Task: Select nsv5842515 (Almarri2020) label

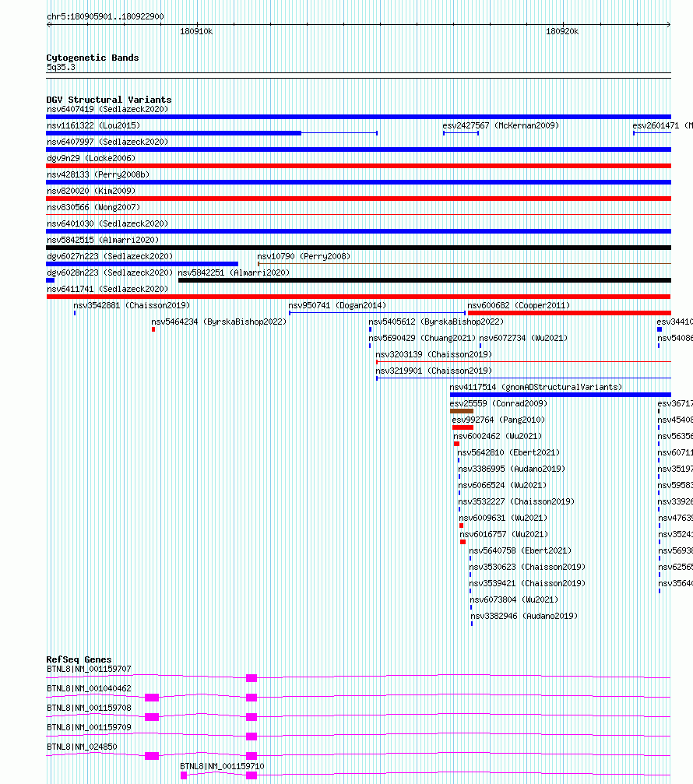Action: pos(103,240)
